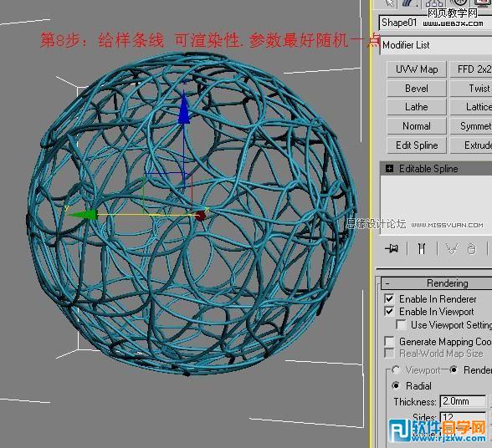The width and height of the screenshot is (492, 448).
Task: Add an Edit Spline modifier
Action: coord(417,145)
